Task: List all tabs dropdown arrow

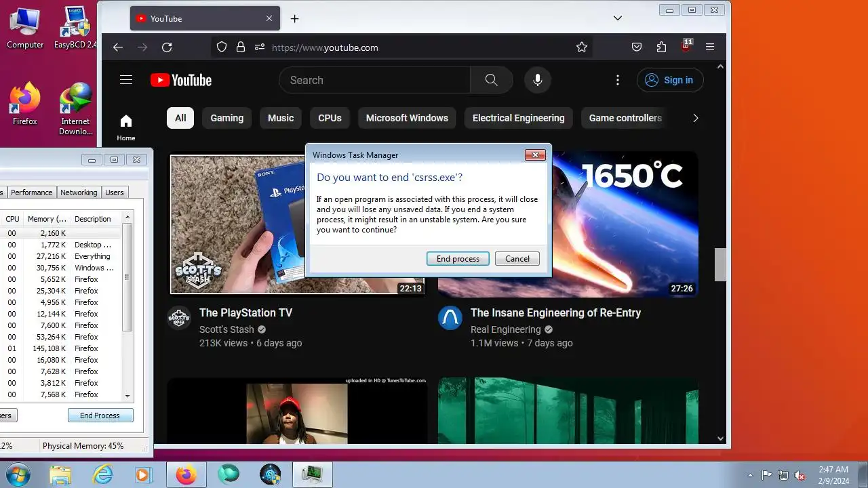Action: pyautogui.click(x=617, y=18)
